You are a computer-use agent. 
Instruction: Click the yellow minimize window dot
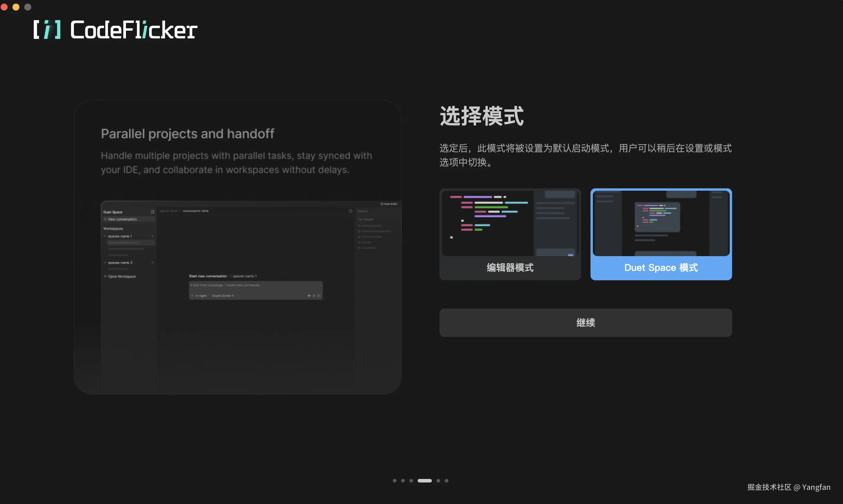click(16, 7)
